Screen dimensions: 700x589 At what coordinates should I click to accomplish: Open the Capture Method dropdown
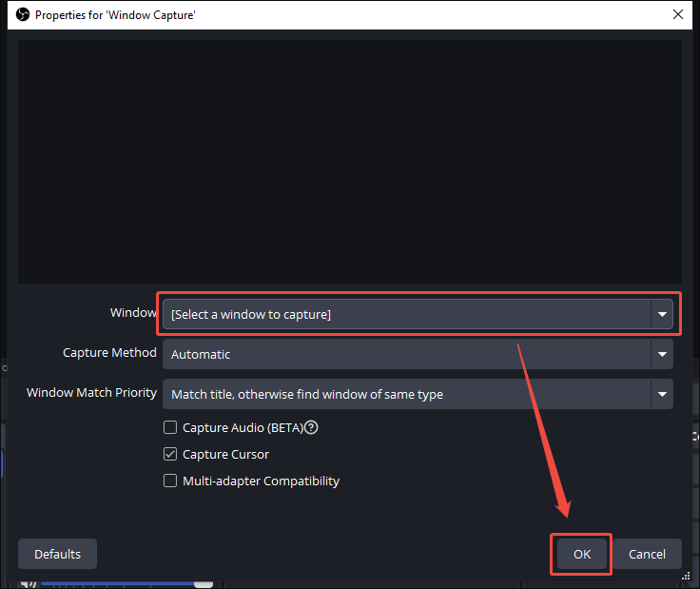(x=418, y=354)
